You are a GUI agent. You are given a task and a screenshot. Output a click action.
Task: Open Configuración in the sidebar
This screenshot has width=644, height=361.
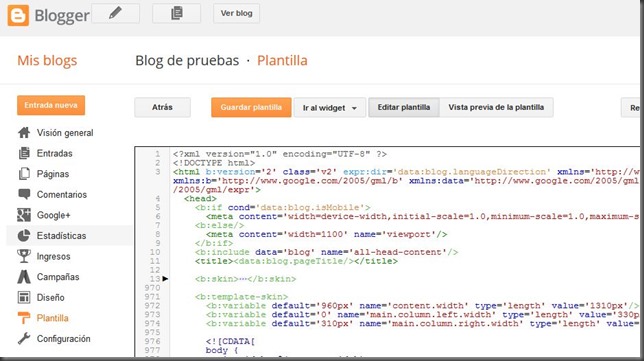click(x=63, y=339)
